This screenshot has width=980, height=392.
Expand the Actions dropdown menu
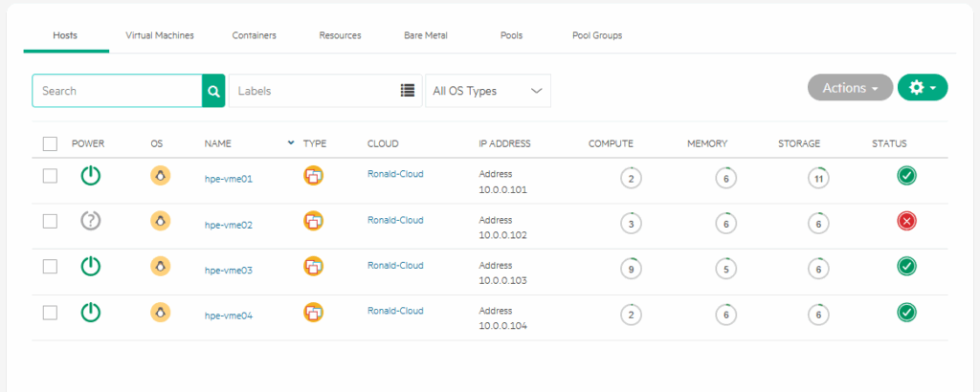[x=850, y=88]
